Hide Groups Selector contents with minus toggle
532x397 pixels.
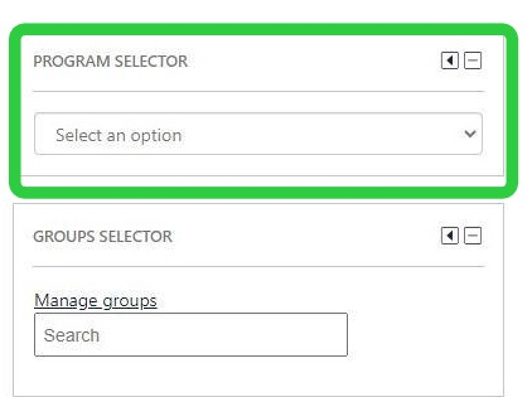point(473,236)
